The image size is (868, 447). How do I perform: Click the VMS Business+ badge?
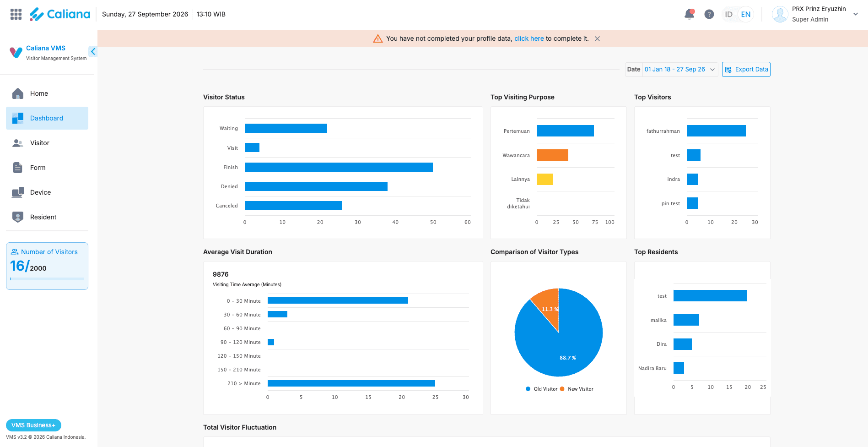[33, 425]
